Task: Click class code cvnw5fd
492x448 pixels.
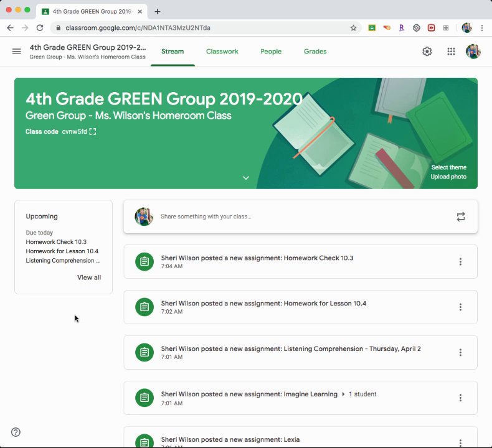Action: tap(74, 132)
